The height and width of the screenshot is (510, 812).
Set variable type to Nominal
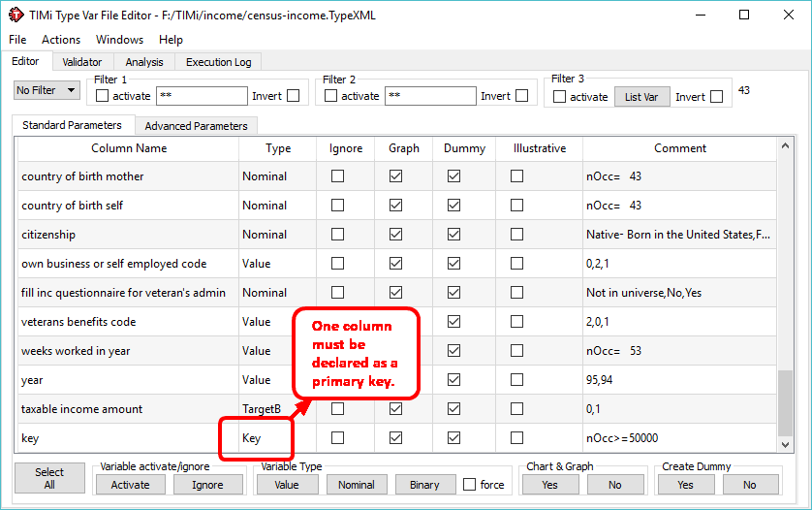click(356, 485)
